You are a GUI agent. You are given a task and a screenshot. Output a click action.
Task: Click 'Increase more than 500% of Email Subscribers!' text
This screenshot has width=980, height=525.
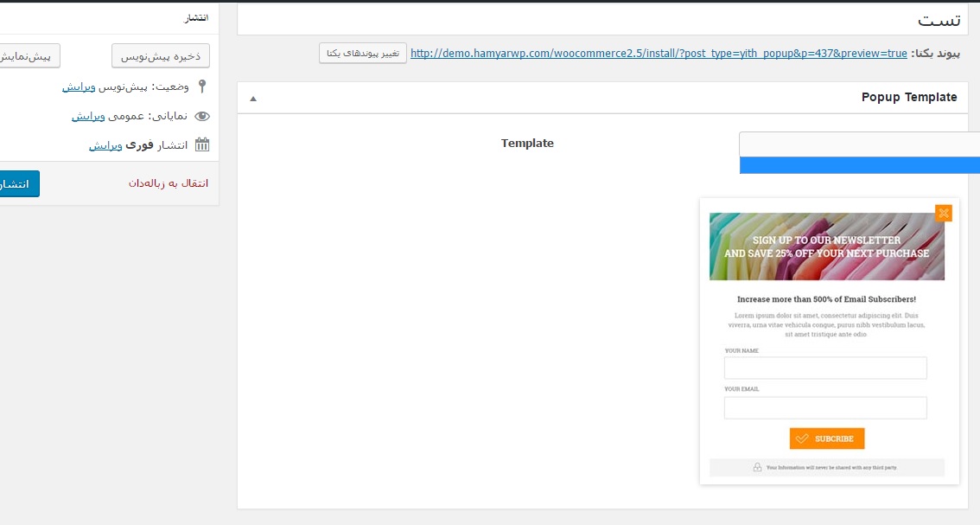[x=826, y=299]
